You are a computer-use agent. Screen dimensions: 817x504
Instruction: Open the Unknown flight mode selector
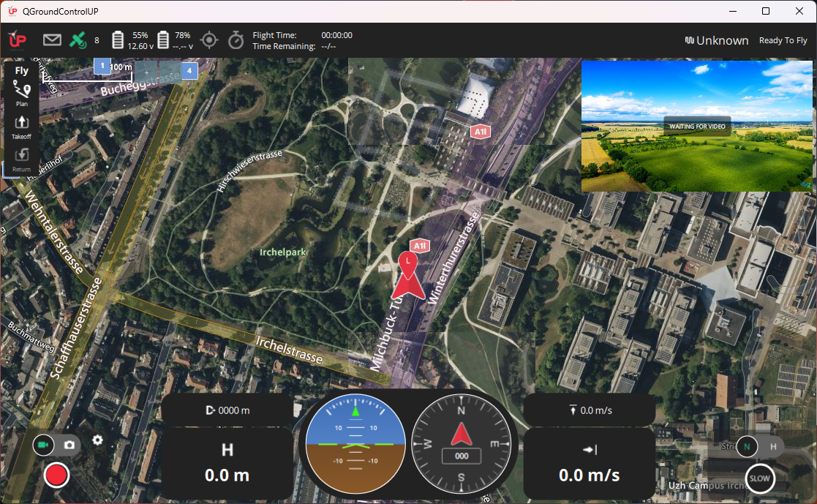coord(716,41)
